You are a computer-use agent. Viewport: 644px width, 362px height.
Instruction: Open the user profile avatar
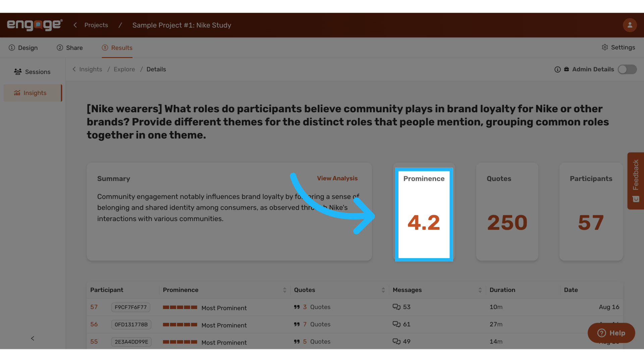(630, 25)
